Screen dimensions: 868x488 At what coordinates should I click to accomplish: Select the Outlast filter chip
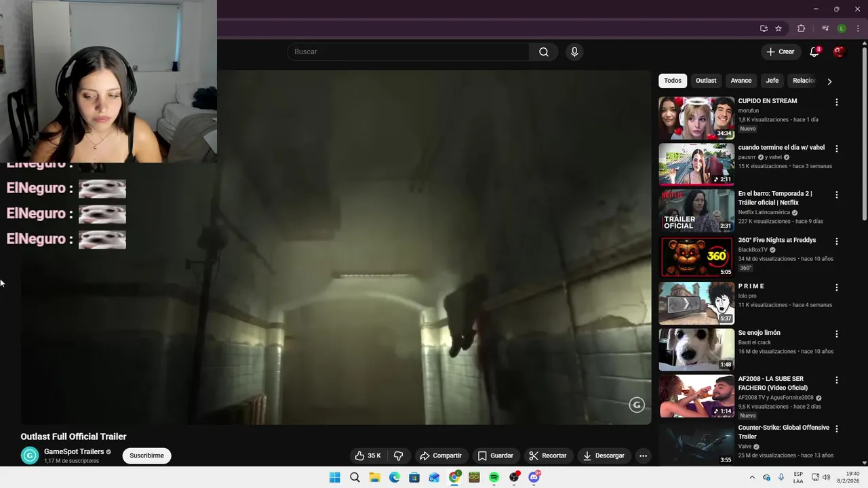pos(706,81)
